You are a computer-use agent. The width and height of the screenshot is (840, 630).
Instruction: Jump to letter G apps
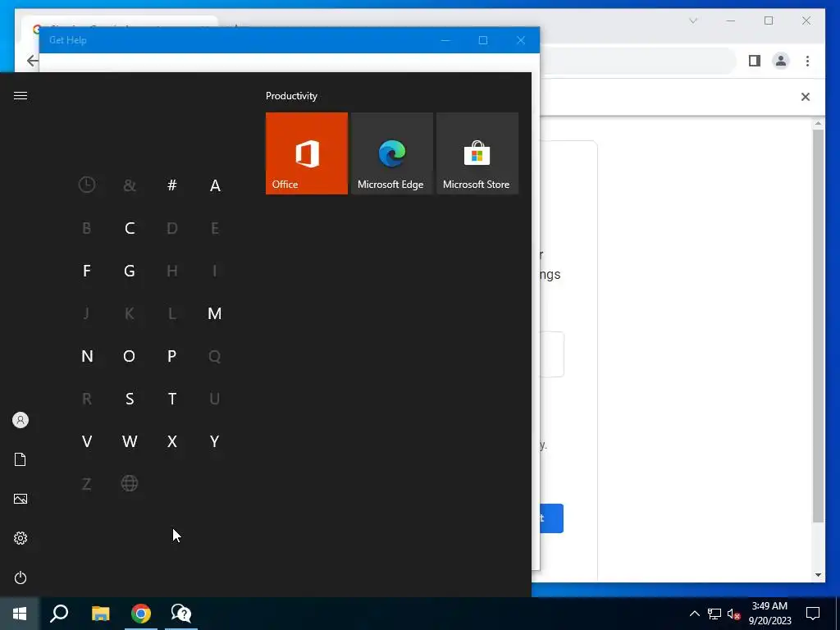coord(129,271)
